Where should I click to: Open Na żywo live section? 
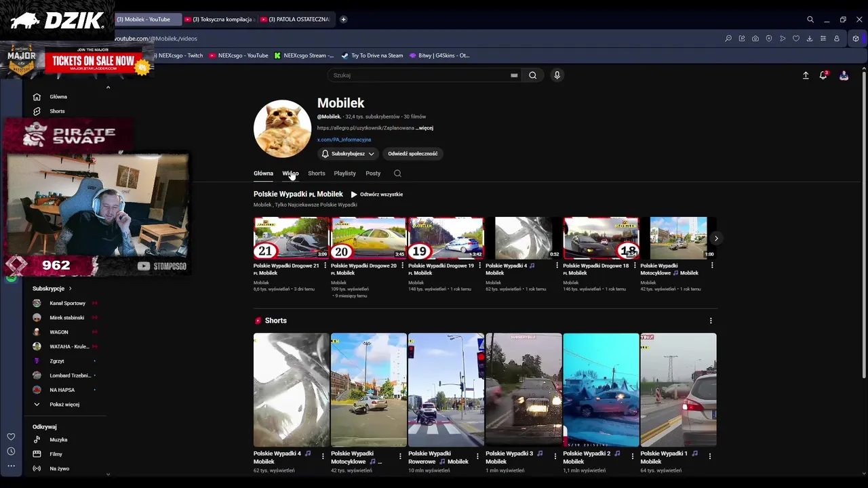pos(59,468)
